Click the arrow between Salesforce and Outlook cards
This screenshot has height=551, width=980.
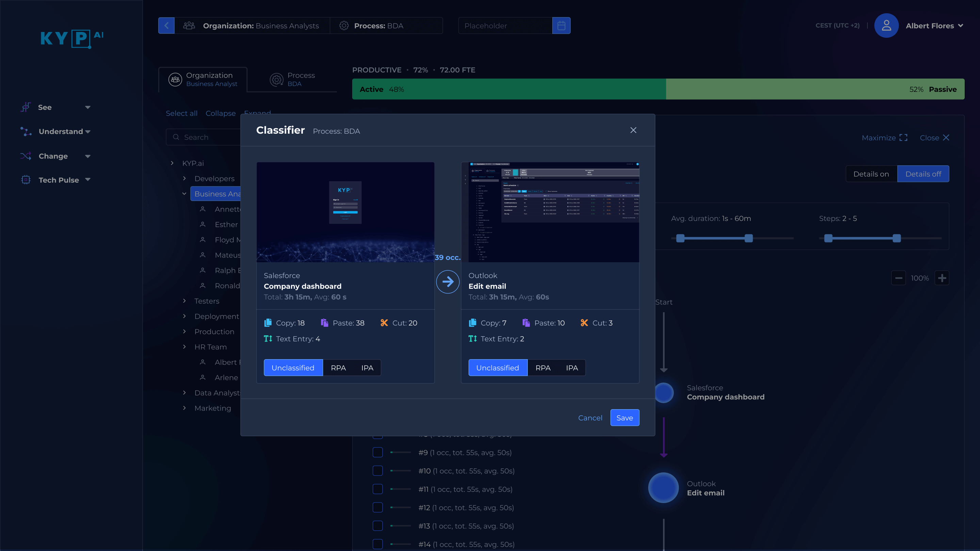pyautogui.click(x=447, y=282)
